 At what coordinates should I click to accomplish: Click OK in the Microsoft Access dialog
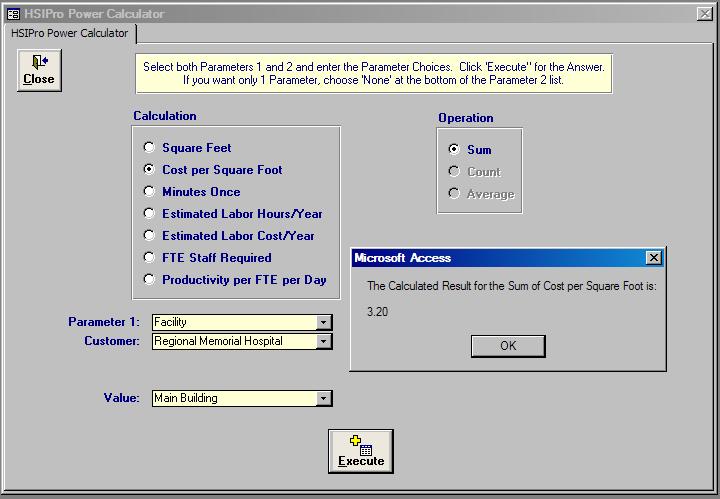[508, 346]
